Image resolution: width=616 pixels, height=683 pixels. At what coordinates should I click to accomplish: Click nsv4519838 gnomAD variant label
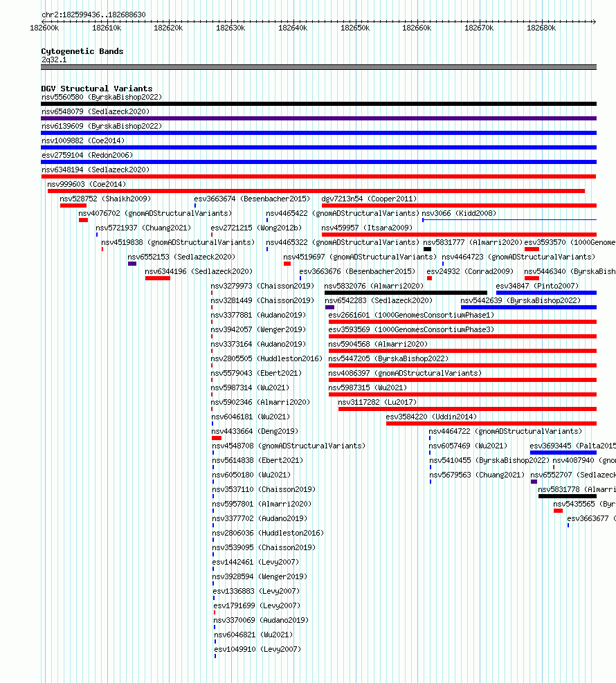click(178, 242)
